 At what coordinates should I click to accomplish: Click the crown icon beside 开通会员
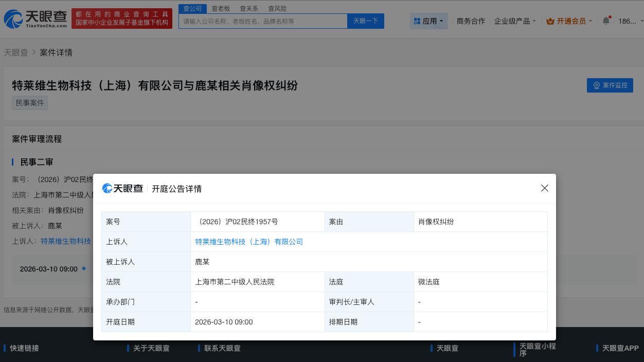[x=551, y=21]
